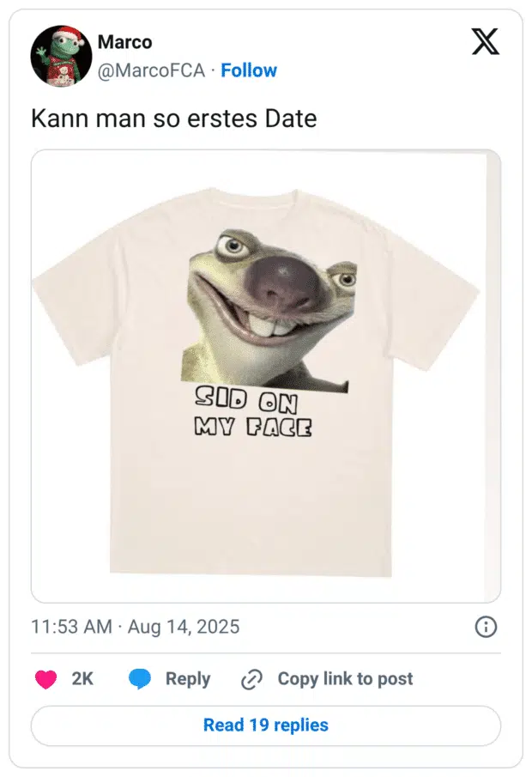532x777 pixels.
Task: Select "Copy link to post"
Action: (x=345, y=679)
